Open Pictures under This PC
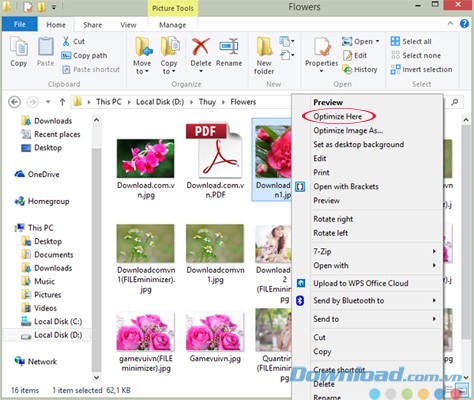 click(x=41, y=295)
